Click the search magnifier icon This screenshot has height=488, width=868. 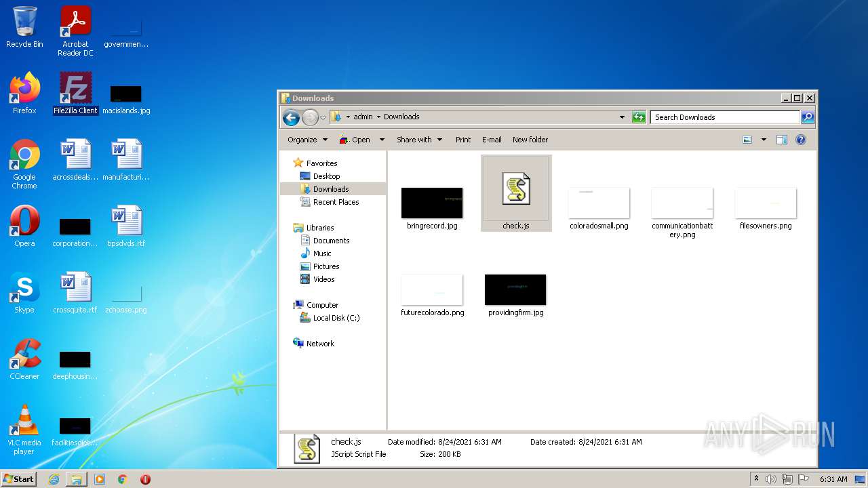coord(808,117)
